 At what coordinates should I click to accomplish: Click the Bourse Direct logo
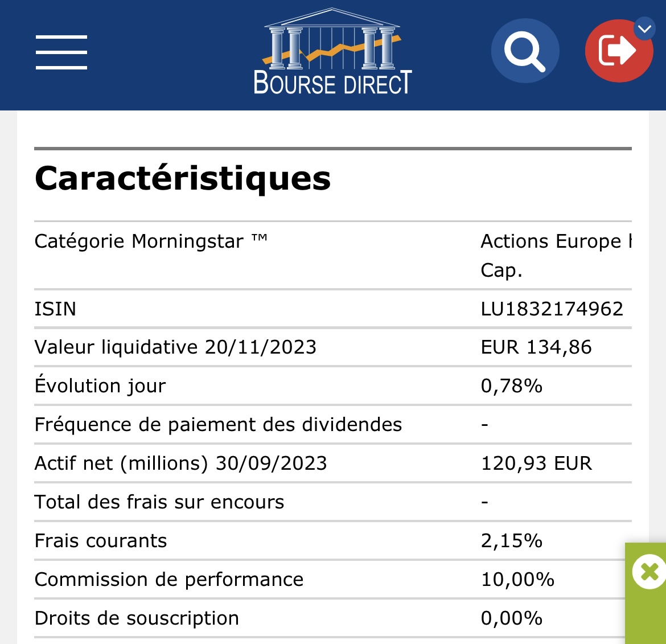pos(332,51)
